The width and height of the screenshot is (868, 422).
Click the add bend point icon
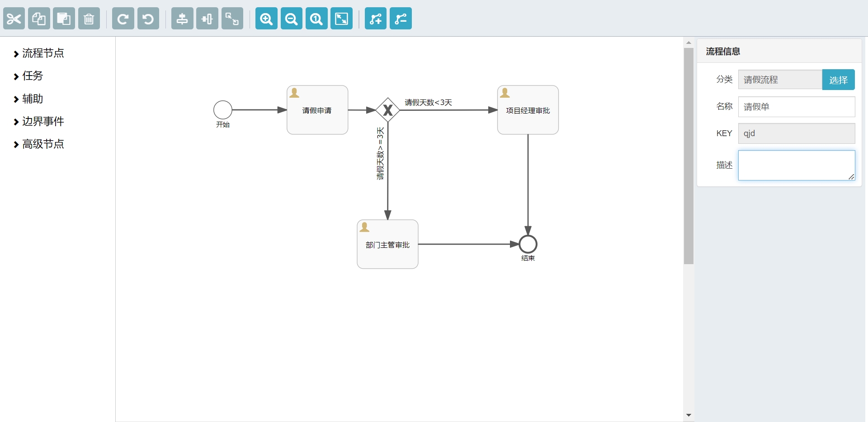pos(376,19)
